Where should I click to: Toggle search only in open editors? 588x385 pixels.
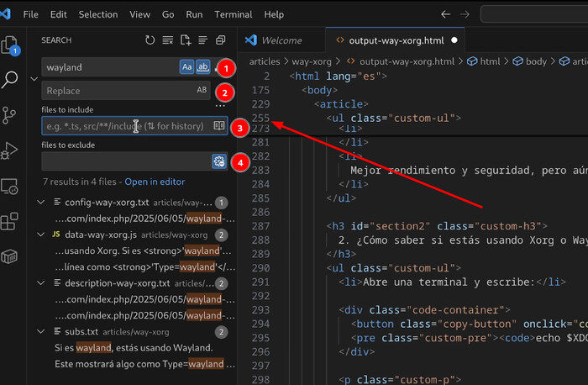tap(219, 125)
